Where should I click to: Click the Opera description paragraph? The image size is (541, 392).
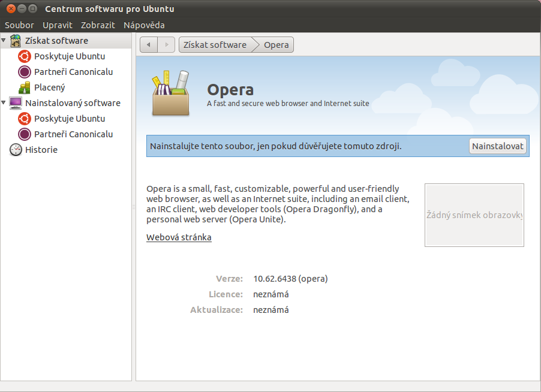tap(278, 204)
